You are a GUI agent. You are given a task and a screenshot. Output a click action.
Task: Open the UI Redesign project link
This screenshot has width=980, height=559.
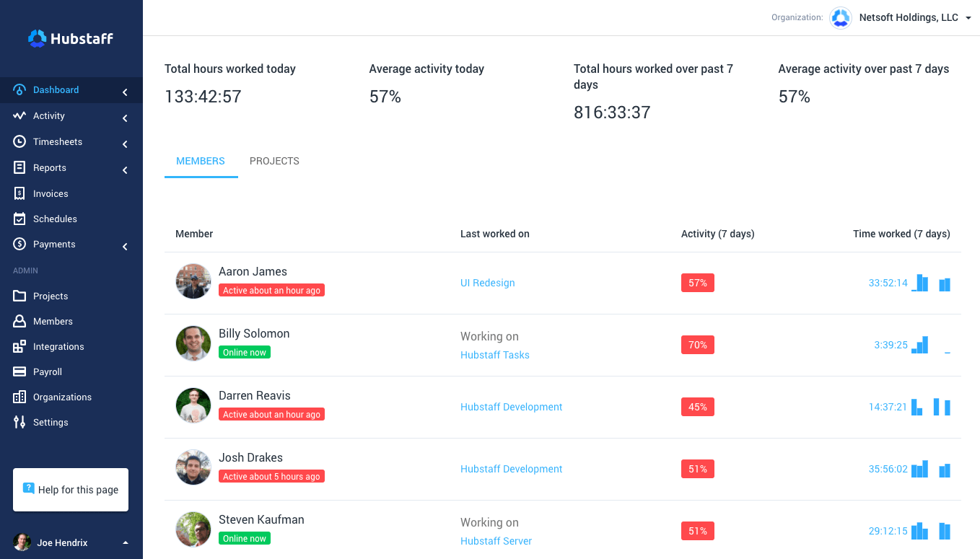coord(487,283)
